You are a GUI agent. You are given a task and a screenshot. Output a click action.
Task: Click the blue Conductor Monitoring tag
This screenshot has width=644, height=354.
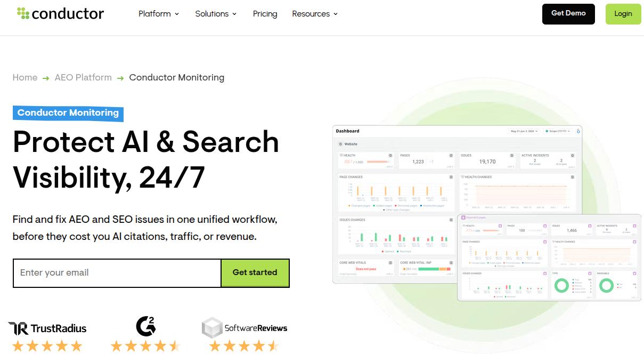click(x=68, y=113)
